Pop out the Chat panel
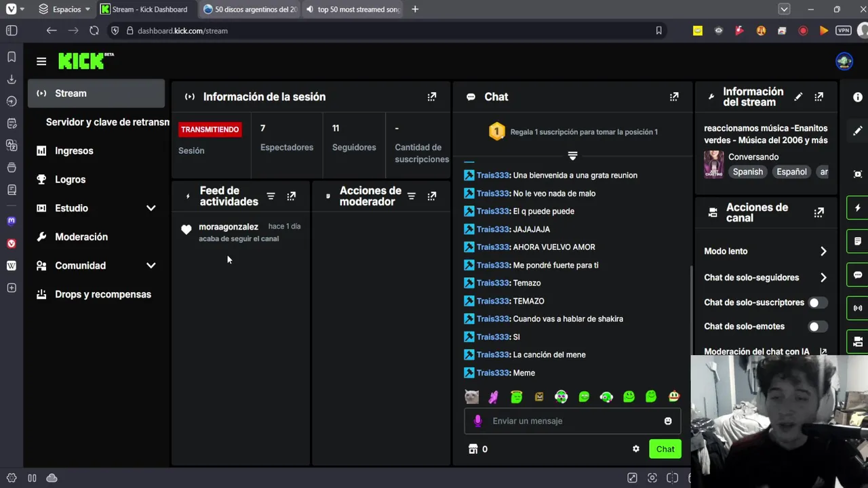This screenshot has width=868, height=488. 674,97
